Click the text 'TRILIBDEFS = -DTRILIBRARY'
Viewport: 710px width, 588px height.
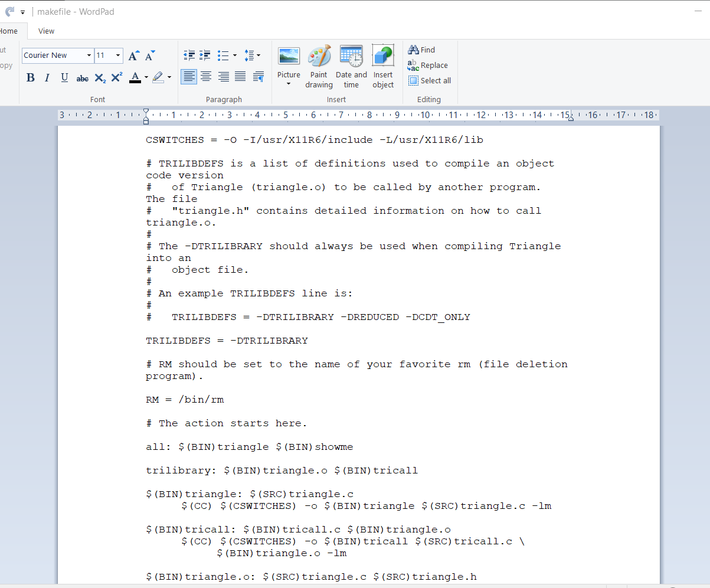click(x=227, y=341)
